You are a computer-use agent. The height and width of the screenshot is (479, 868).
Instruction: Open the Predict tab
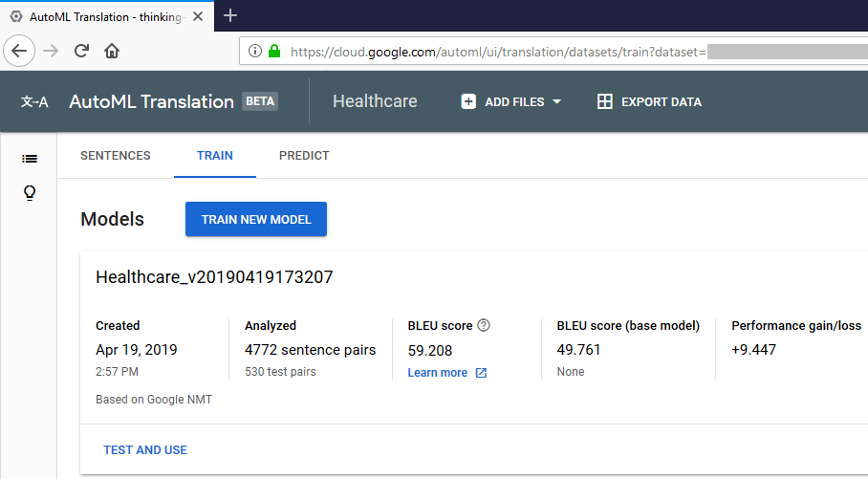[x=304, y=156]
